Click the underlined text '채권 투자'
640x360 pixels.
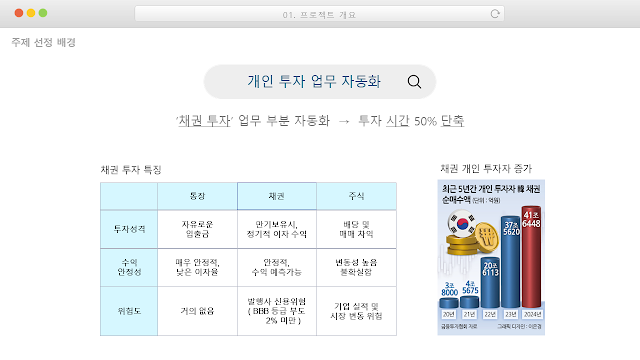(x=204, y=121)
